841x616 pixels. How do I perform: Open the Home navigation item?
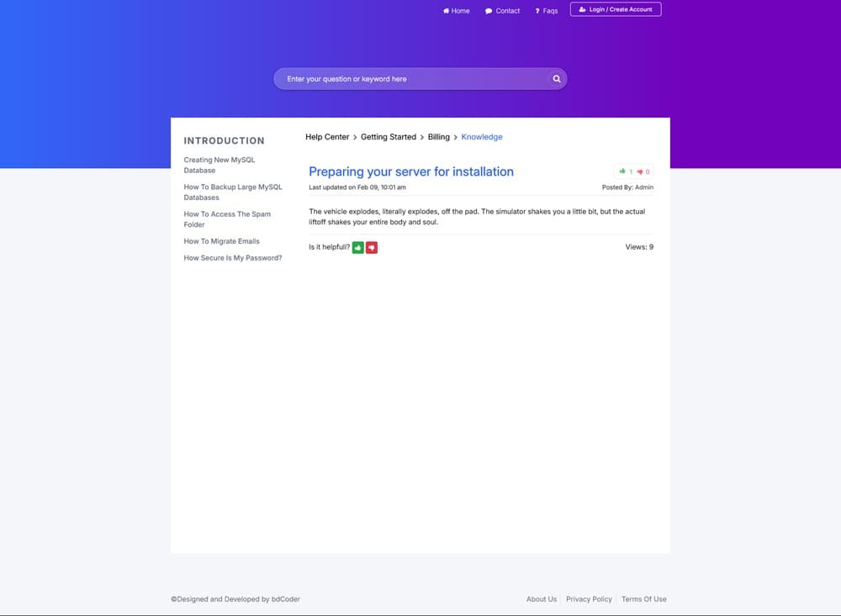coord(457,11)
